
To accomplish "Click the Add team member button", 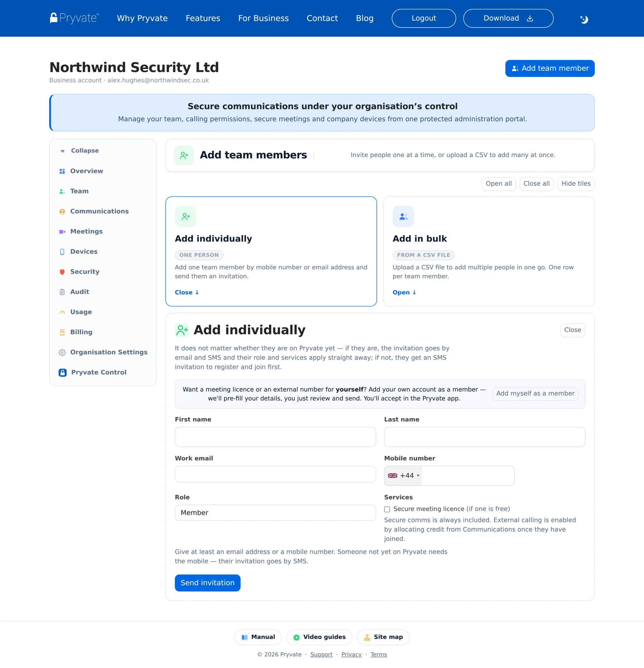I will pos(550,68).
